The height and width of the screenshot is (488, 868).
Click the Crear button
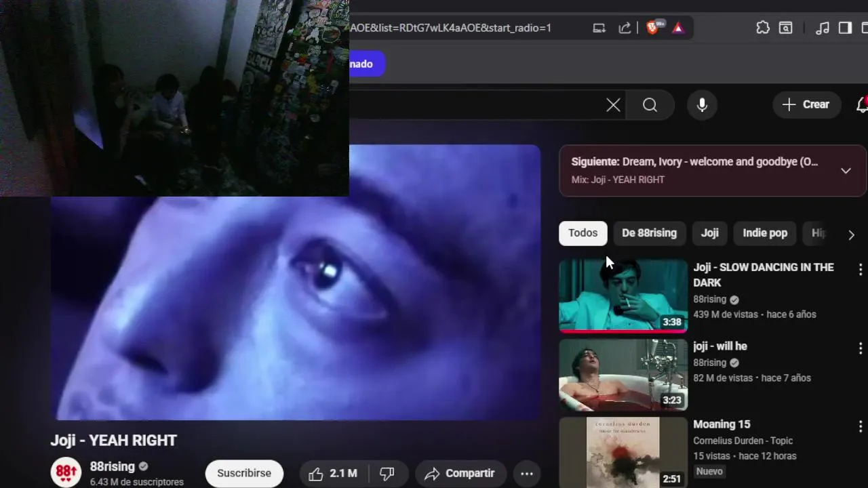click(806, 105)
